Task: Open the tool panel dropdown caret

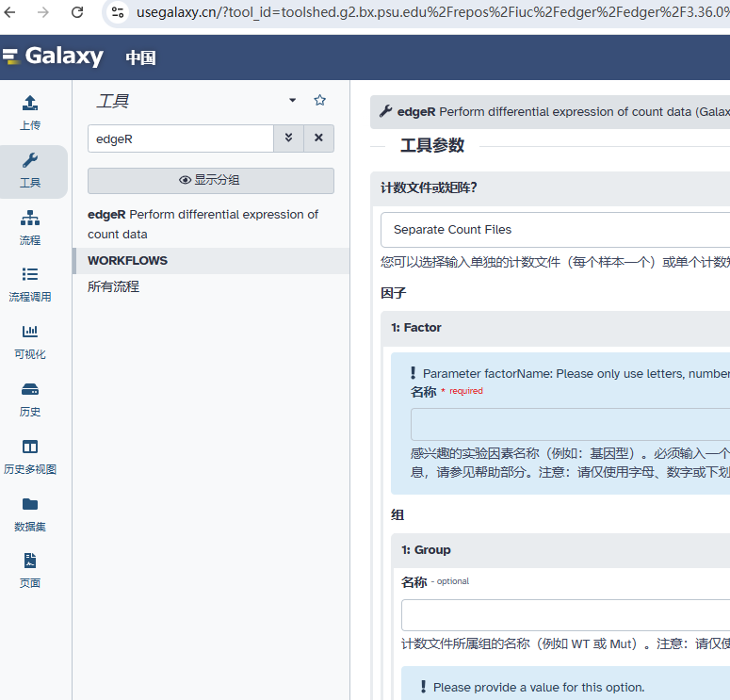Action: pos(292,100)
